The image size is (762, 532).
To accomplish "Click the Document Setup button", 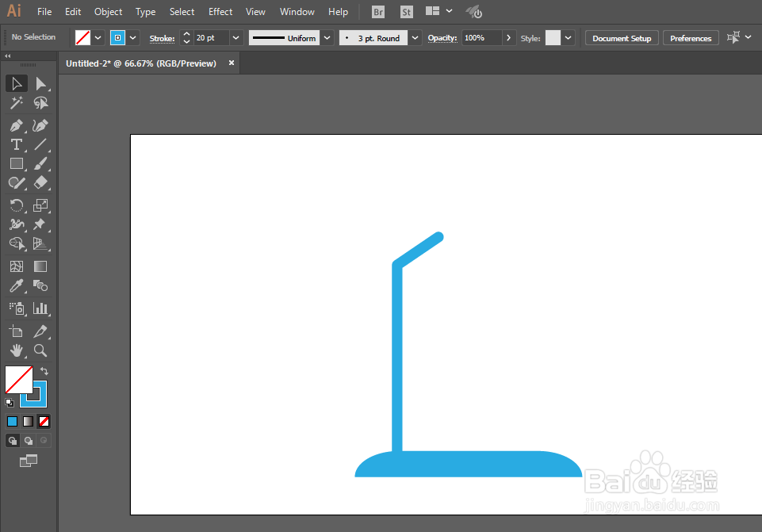I will (622, 38).
